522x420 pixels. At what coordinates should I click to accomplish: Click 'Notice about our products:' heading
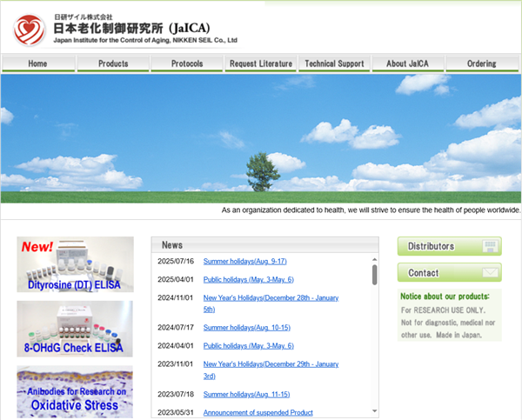pos(445,297)
